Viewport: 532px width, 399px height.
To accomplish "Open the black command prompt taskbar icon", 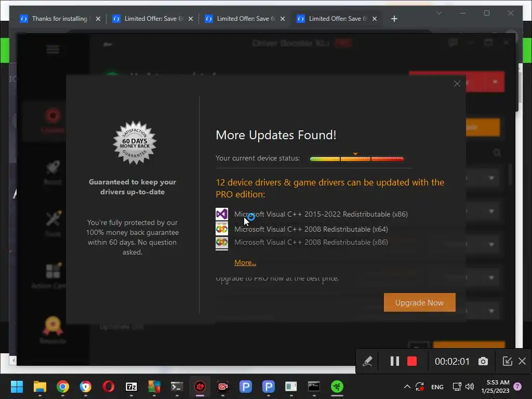I will 314,387.
